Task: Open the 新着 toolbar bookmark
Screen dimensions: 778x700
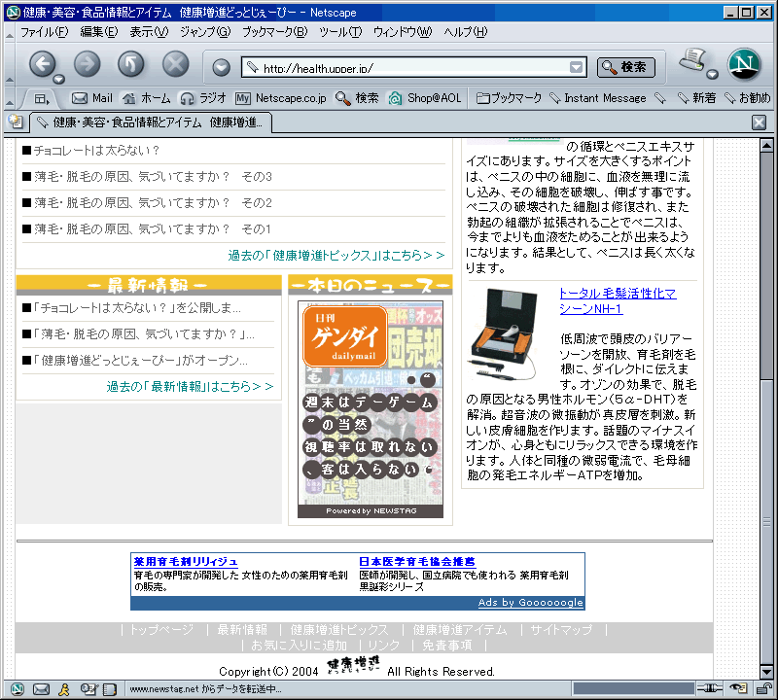Action: tap(697, 98)
